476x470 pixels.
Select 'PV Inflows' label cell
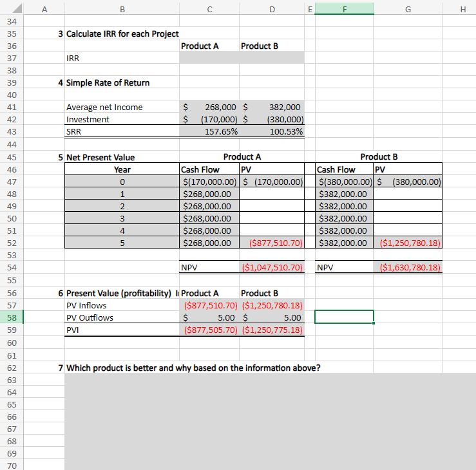[x=122, y=305]
